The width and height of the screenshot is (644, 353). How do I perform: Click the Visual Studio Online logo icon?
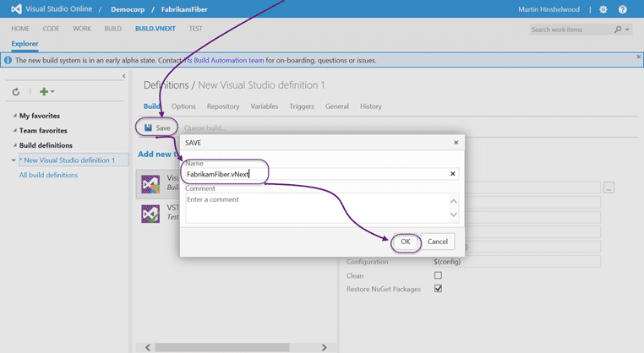click(x=16, y=9)
